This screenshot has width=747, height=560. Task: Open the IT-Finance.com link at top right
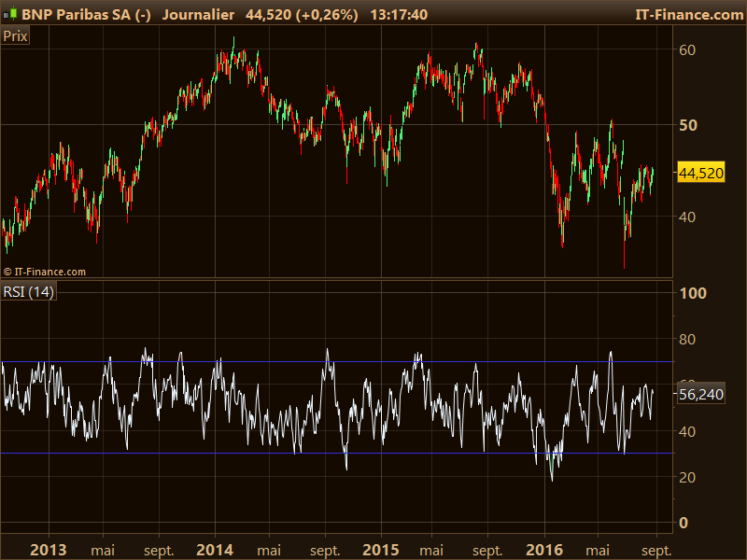(689, 15)
